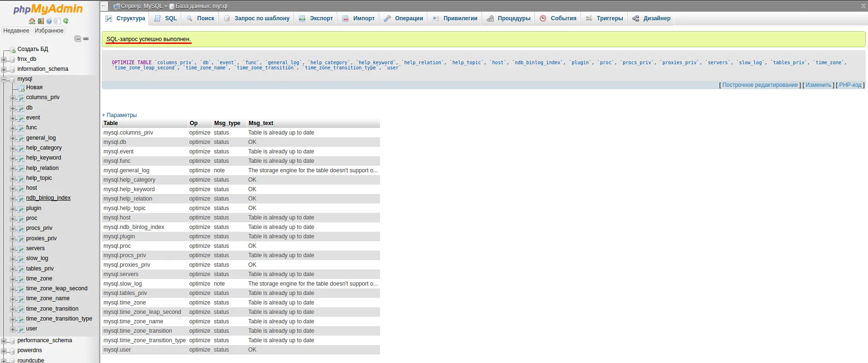The image size is (868, 363).
Task: Expand the Параметры options section
Action: [119, 115]
